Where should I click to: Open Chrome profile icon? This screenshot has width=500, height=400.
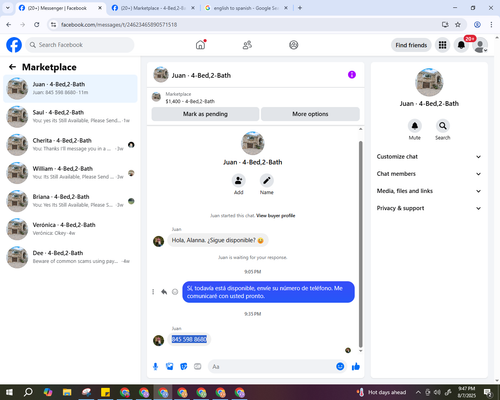[477, 24]
